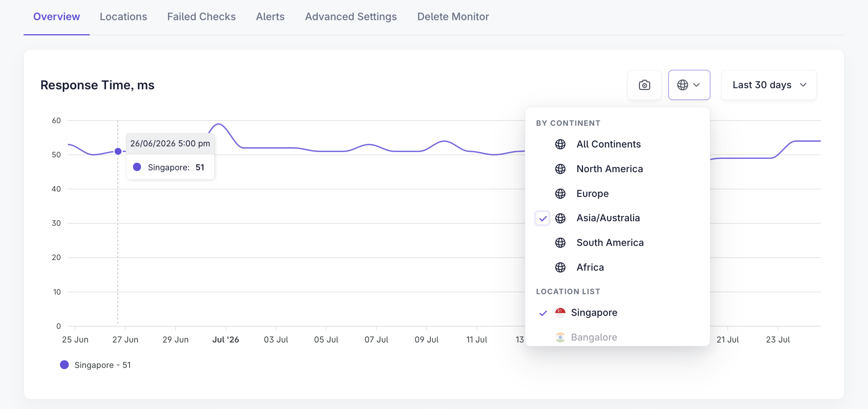Open the Advanced Settings tab
868x409 pixels.
coord(351,17)
